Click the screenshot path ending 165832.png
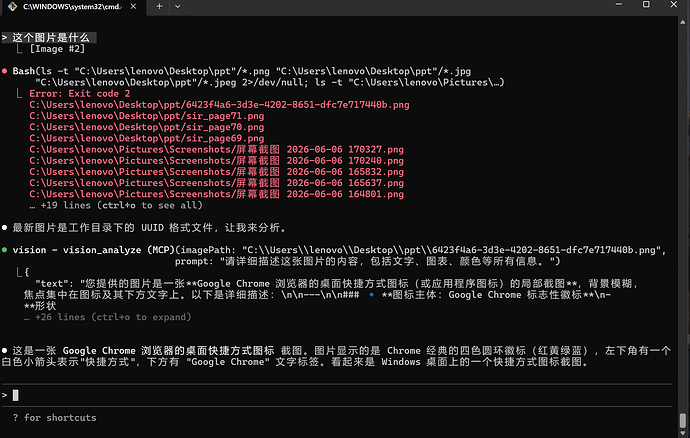 (x=217, y=172)
